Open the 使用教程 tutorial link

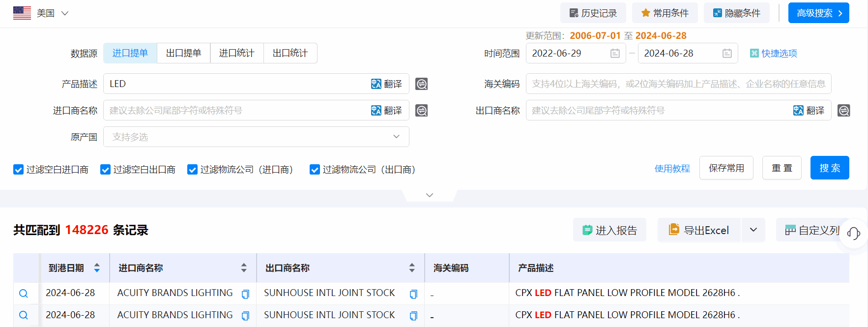(672, 169)
